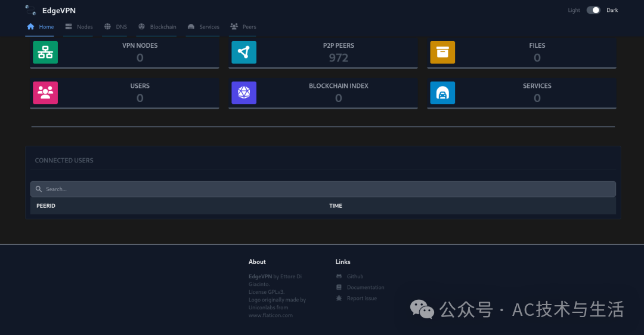Open the Services tab
Viewport: 644px width, 335px height.
203,27
